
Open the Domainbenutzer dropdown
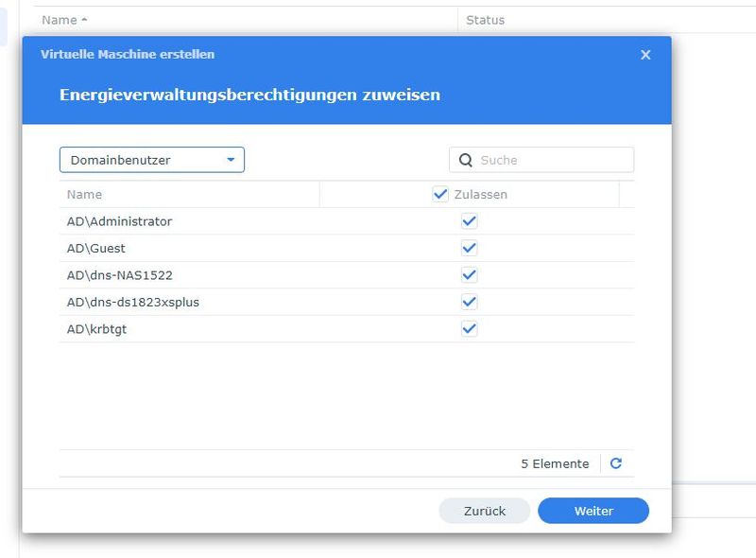[x=151, y=159]
